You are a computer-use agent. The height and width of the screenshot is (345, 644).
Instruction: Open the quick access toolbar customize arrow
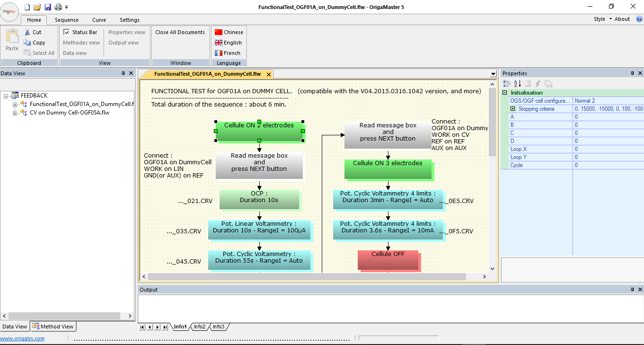coord(67,7)
